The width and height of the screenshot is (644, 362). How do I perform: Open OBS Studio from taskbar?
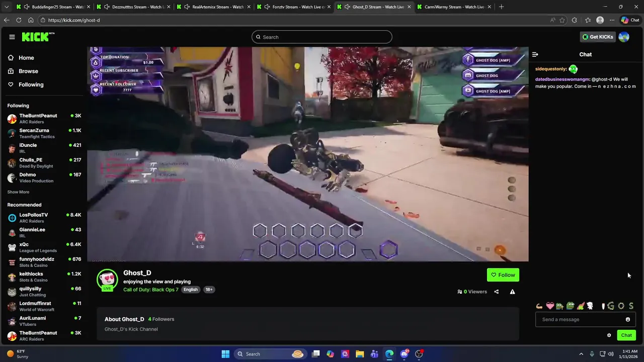(419, 354)
